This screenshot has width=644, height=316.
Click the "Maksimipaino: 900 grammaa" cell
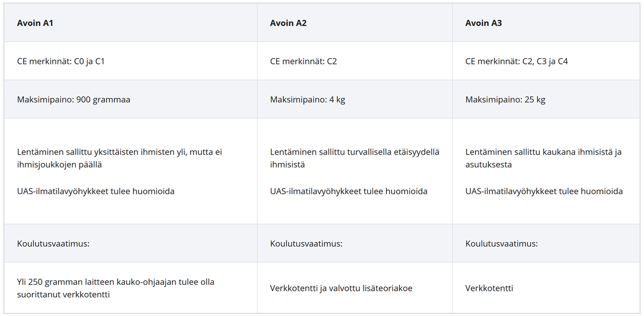[74, 100]
